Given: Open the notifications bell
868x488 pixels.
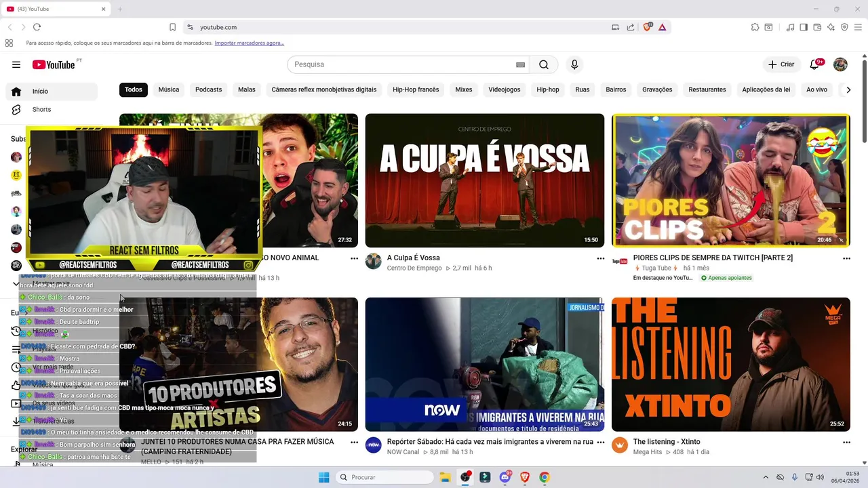Looking at the screenshot, I should point(815,64).
